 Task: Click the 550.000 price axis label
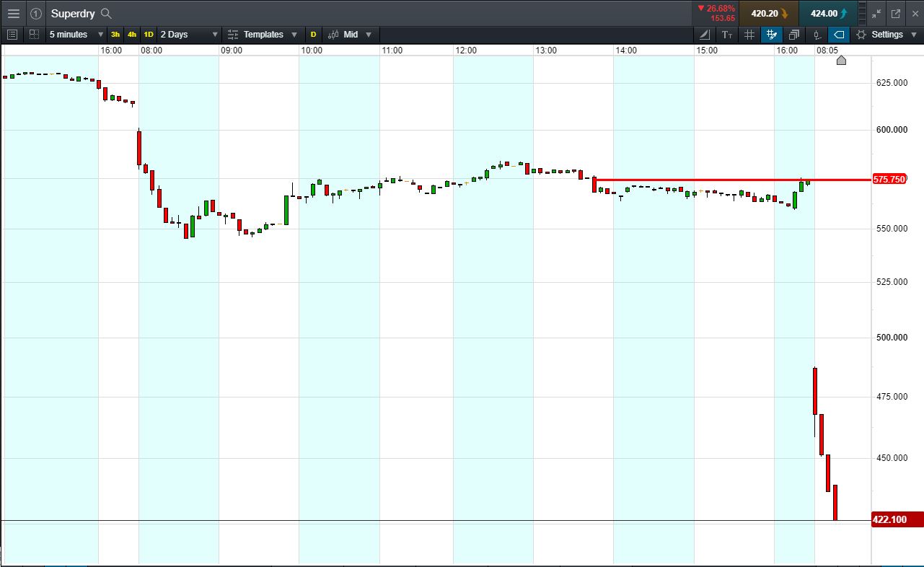(x=892, y=229)
